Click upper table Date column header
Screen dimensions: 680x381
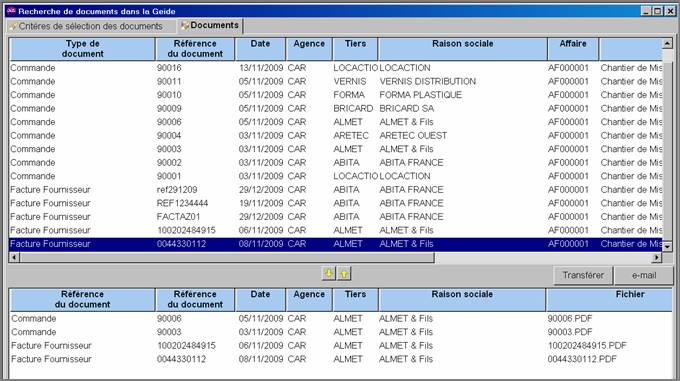[260, 49]
